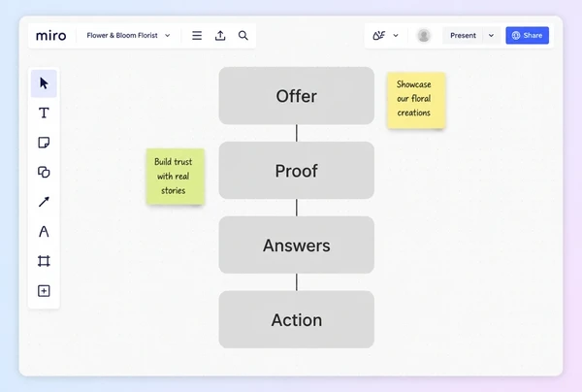Viewport: 582px width, 392px height.
Task: Click the blue Share button
Action: point(527,36)
